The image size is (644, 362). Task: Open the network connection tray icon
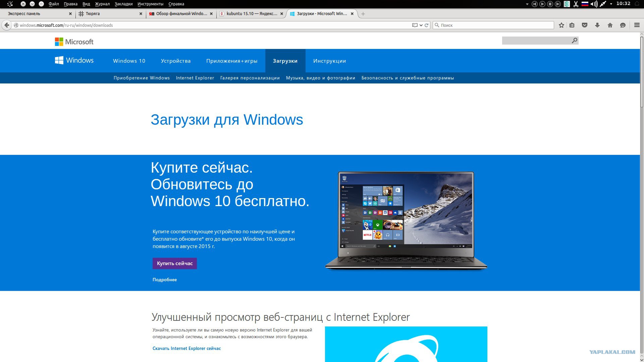point(603,4)
